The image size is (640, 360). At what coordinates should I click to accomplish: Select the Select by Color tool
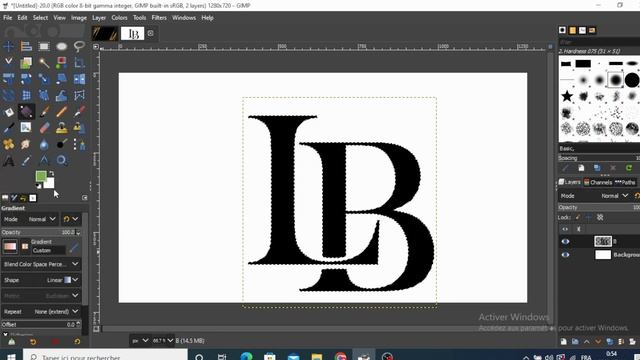click(x=62, y=62)
